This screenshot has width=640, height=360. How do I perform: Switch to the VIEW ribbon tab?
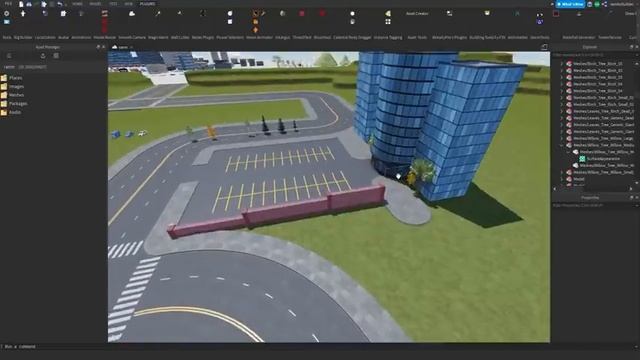[x=129, y=4]
